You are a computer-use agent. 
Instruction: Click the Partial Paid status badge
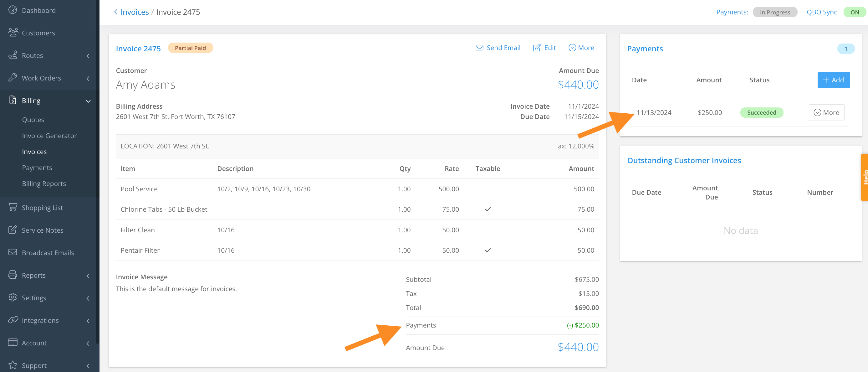pos(190,48)
